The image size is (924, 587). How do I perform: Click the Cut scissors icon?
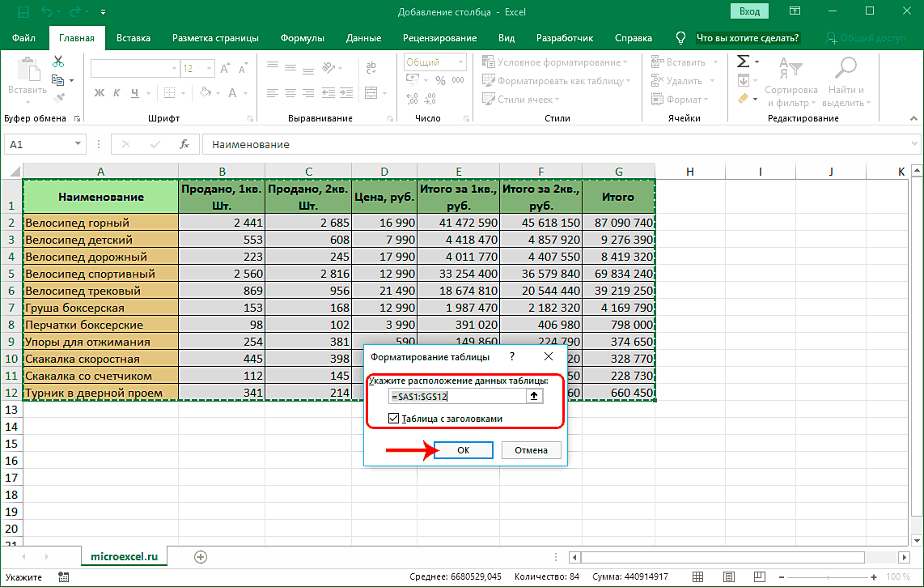click(58, 62)
